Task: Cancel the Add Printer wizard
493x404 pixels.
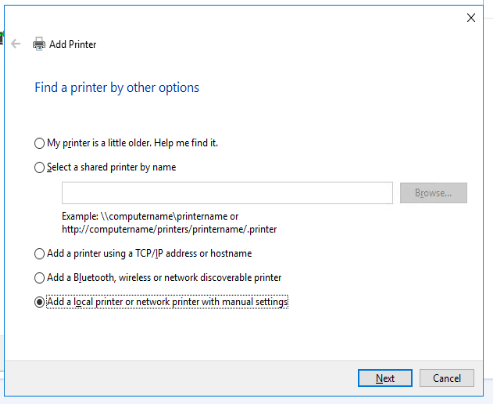Action: tap(447, 378)
